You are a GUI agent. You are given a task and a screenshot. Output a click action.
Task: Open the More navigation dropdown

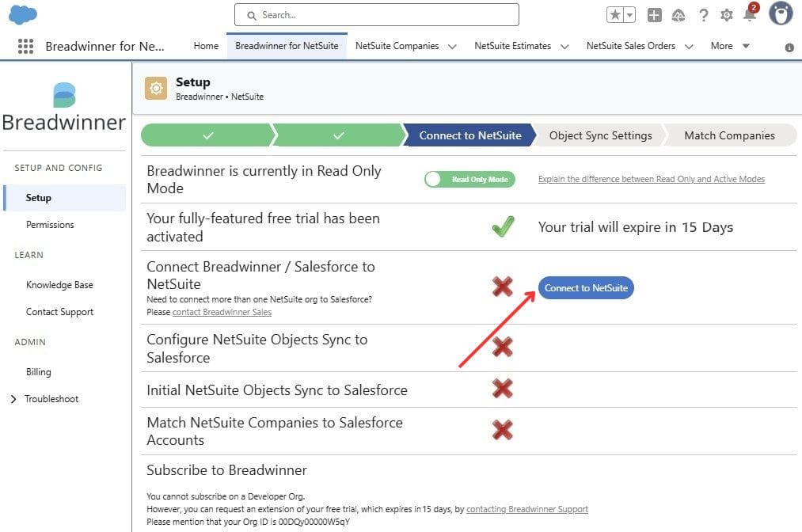pyautogui.click(x=730, y=46)
